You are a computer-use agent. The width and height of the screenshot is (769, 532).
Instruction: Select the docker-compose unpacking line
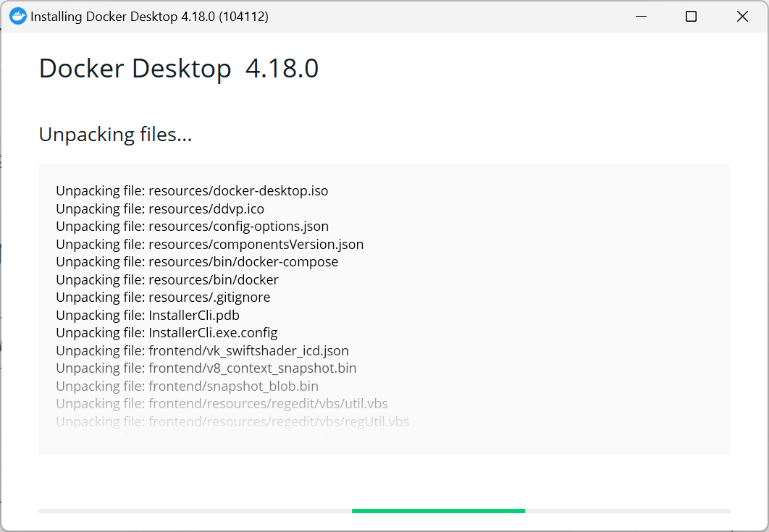[x=196, y=261]
